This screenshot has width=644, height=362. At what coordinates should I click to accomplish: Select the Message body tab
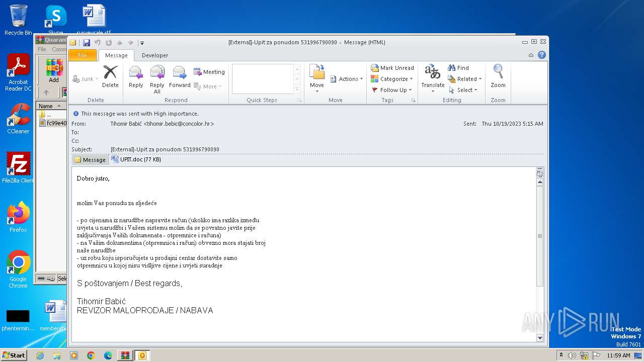90,160
